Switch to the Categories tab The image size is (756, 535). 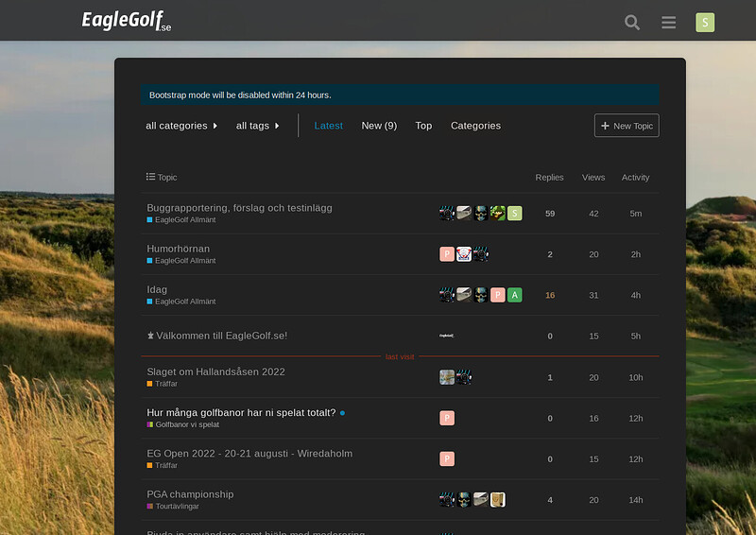coord(475,126)
